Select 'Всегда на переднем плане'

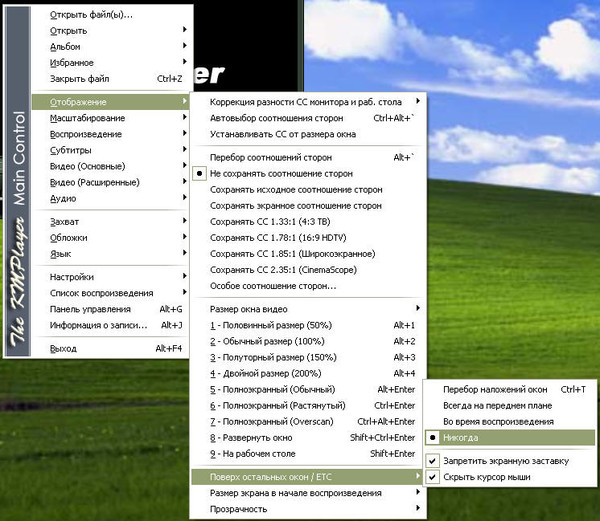[510, 405]
